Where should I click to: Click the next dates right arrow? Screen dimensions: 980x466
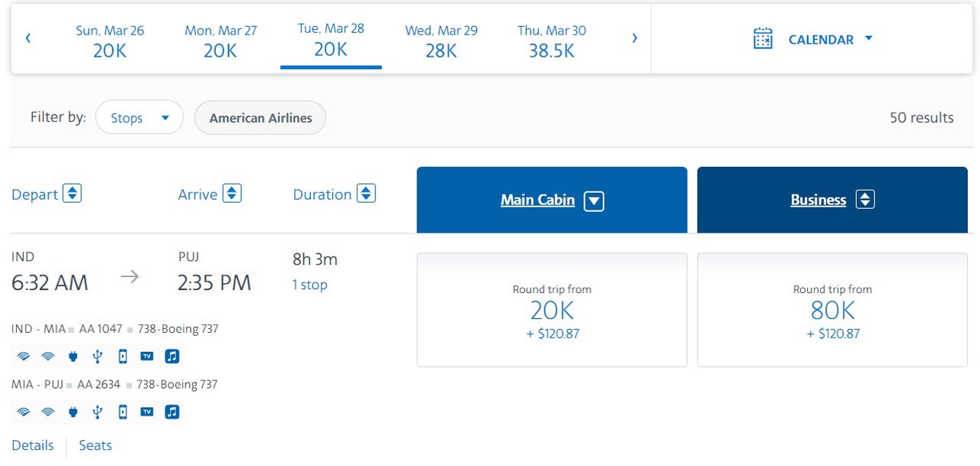[x=634, y=38]
